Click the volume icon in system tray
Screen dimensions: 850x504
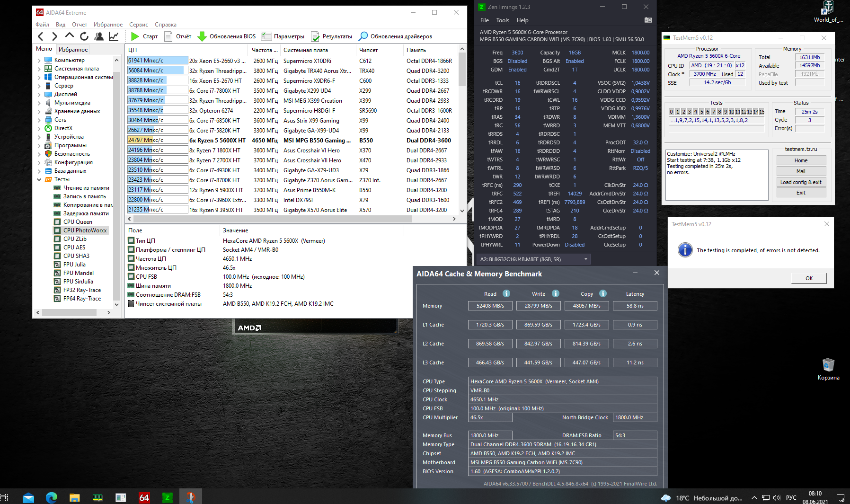(777, 497)
